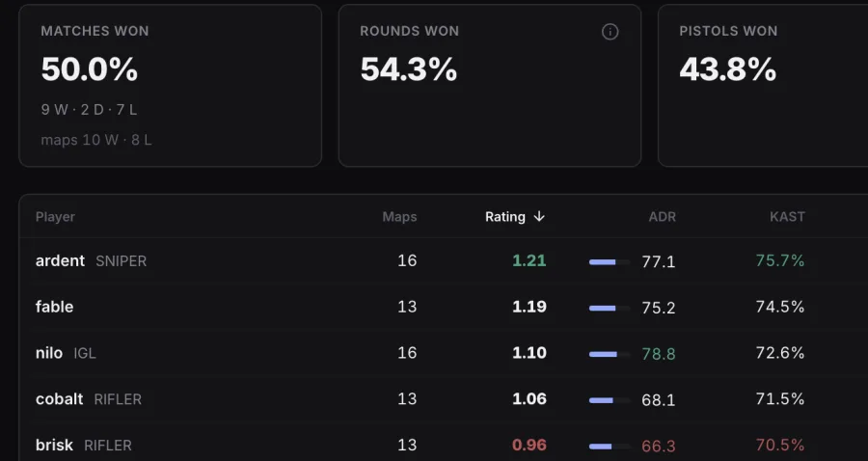Click the SNIPER role label

click(122, 261)
